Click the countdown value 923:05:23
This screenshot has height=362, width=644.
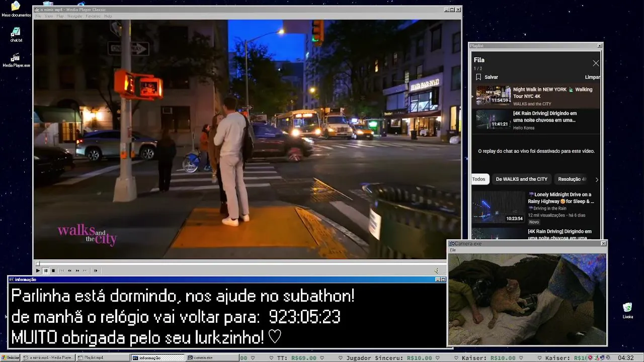tap(304, 317)
